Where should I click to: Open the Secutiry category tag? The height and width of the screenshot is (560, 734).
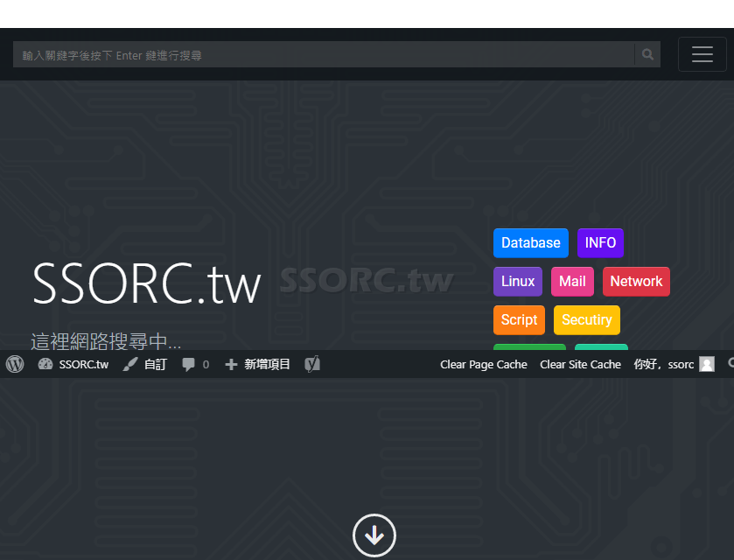[586, 319]
